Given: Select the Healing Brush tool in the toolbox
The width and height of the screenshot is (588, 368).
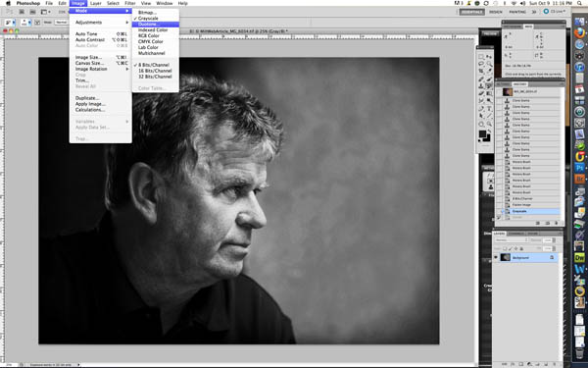Looking at the screenshot, I should pos(481,79).
